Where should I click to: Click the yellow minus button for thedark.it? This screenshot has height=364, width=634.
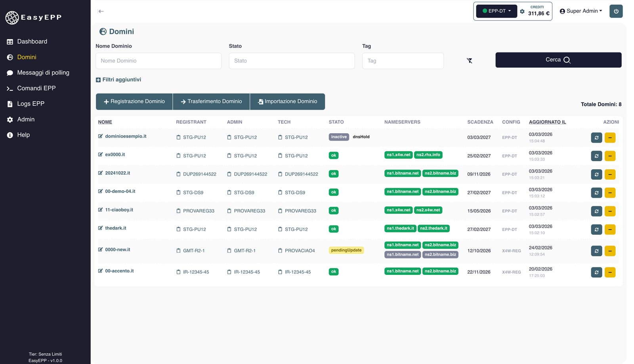(x=610, y=230)
